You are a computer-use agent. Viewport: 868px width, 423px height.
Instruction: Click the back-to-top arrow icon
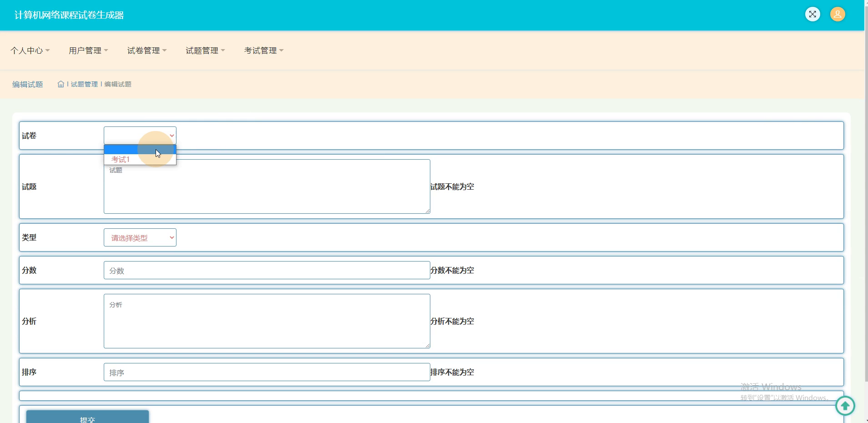pyautogui.click(x=845, y=405)
